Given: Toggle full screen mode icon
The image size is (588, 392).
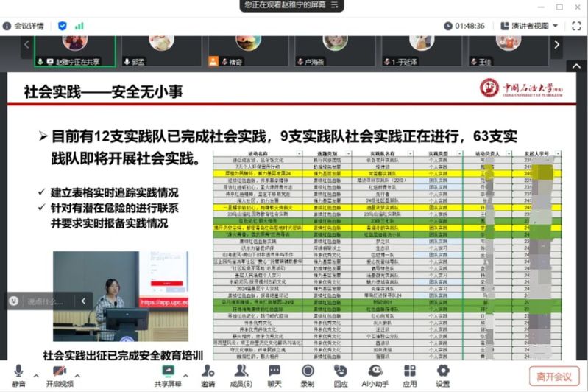Looking at the screenshot, I should coord(576,26).
